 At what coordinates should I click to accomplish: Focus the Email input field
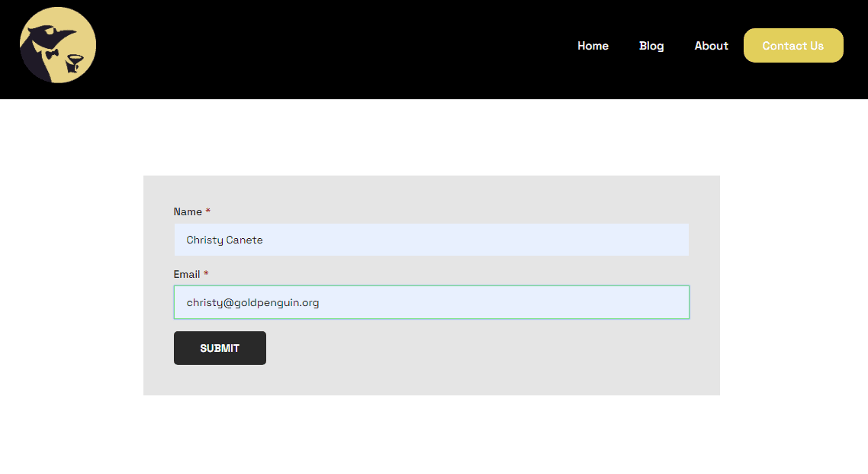pos(431,302)
